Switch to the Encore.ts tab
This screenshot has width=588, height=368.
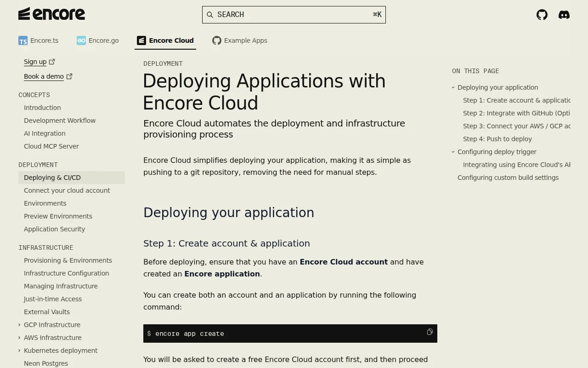click(39, 40)
